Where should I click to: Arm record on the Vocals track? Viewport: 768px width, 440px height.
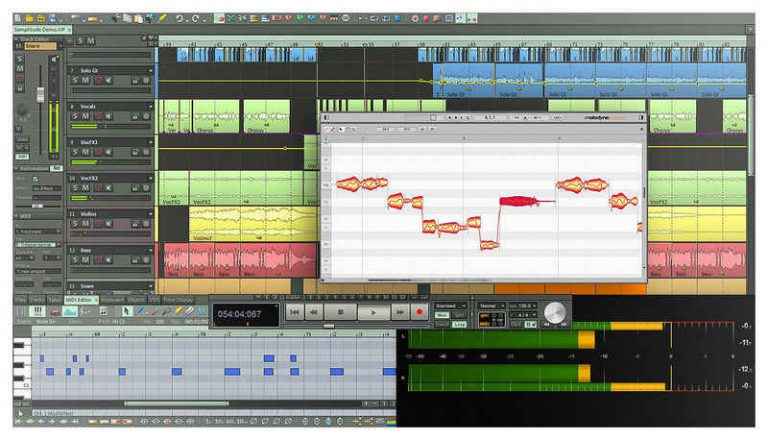[x=98, y=116]
